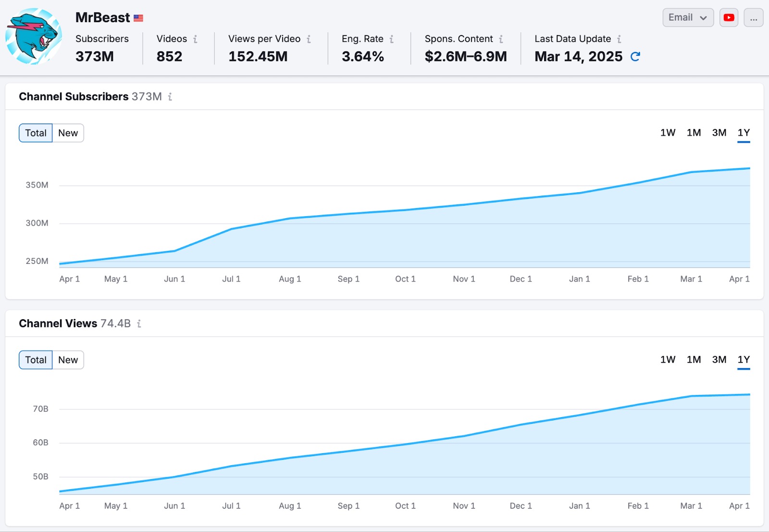This screenshot has width=769, height=532.
Task: Set Channel Subscribers range to 1Y
Action: coord(744,133)
